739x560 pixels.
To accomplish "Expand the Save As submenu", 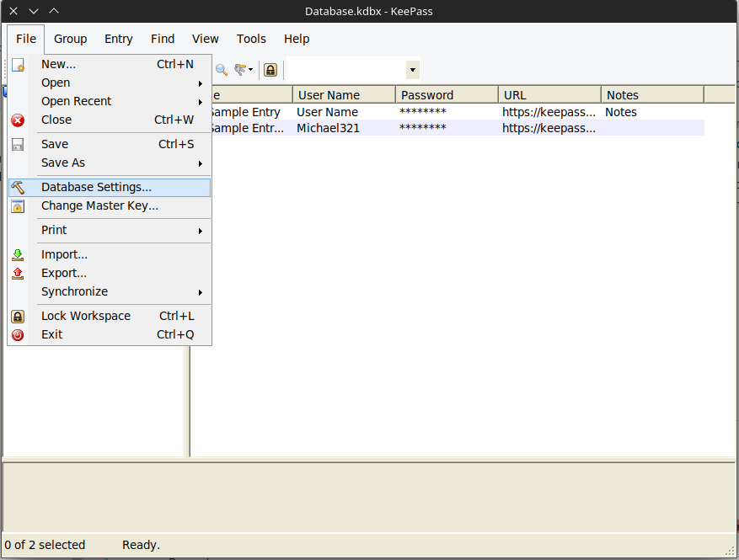I will click(201, 163).
